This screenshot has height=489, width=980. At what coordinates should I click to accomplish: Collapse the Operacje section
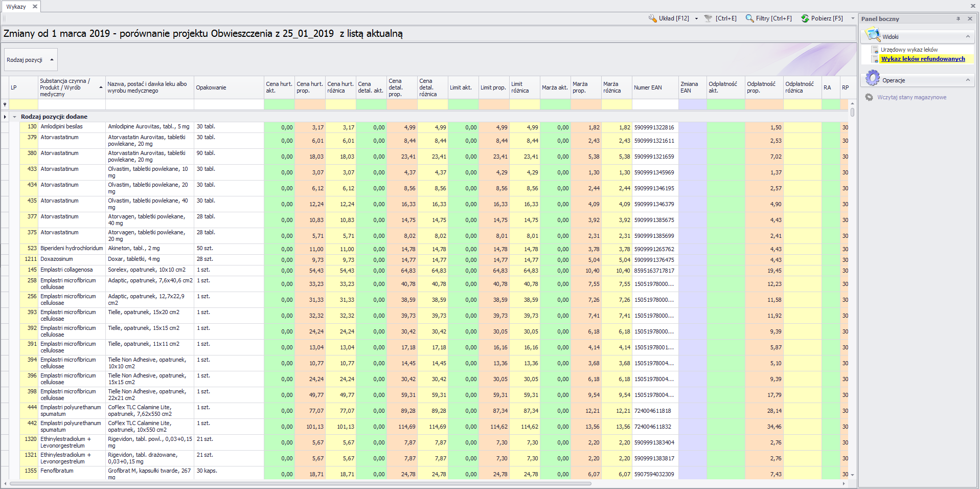(x=968, y=80)
